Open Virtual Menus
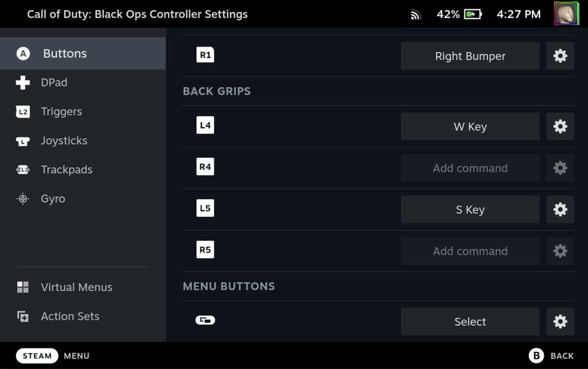Screen dimensions: 588x369 (x=76, y=287)
